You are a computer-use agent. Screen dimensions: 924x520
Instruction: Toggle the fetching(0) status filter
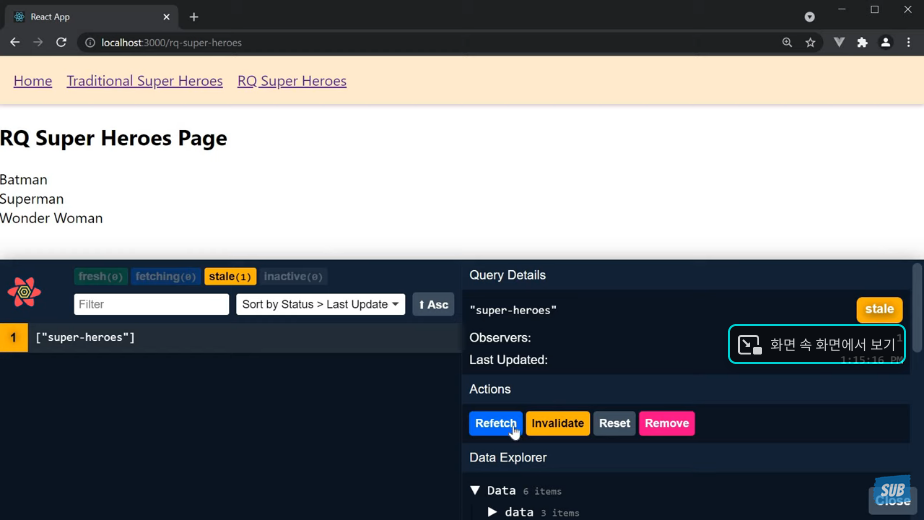click(166, 277)
